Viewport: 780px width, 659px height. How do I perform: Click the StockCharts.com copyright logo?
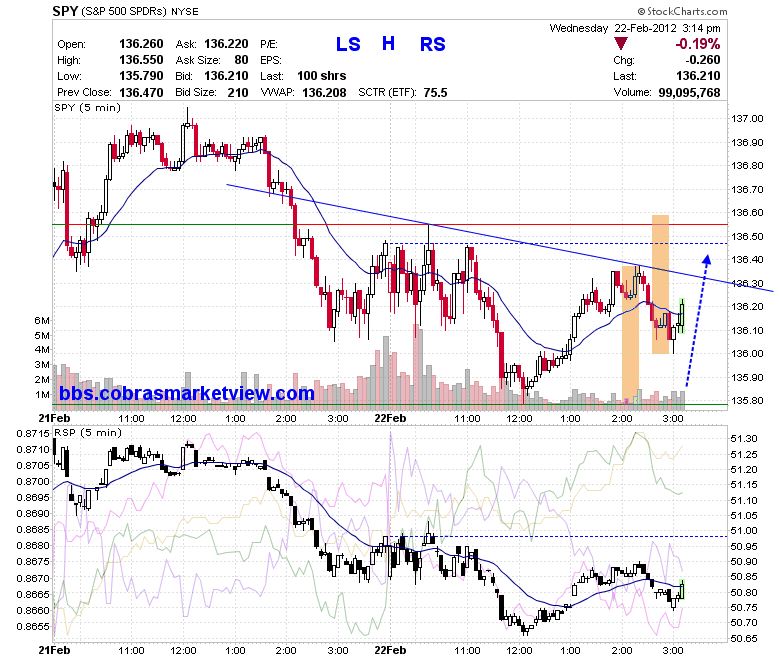(682, 11)
